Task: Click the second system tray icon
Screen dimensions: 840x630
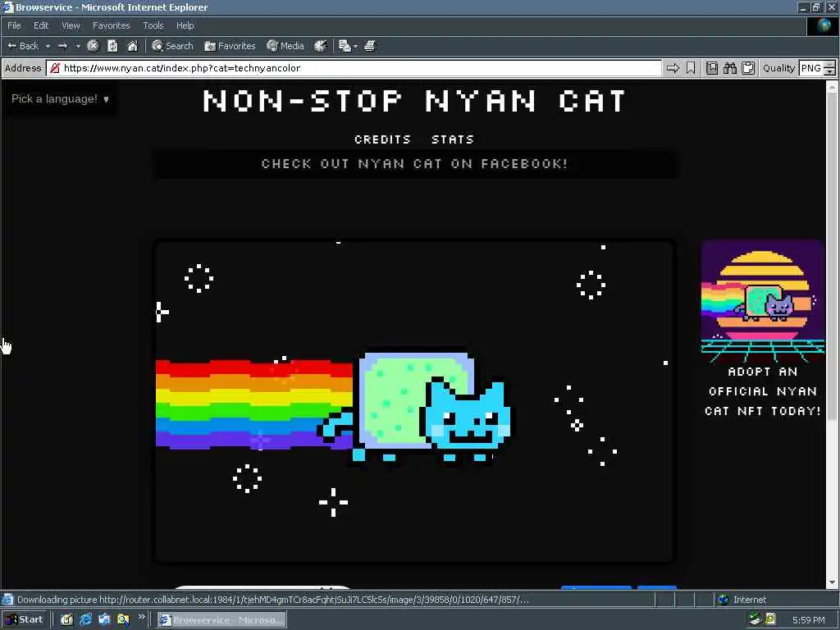Action: [770, 619]
